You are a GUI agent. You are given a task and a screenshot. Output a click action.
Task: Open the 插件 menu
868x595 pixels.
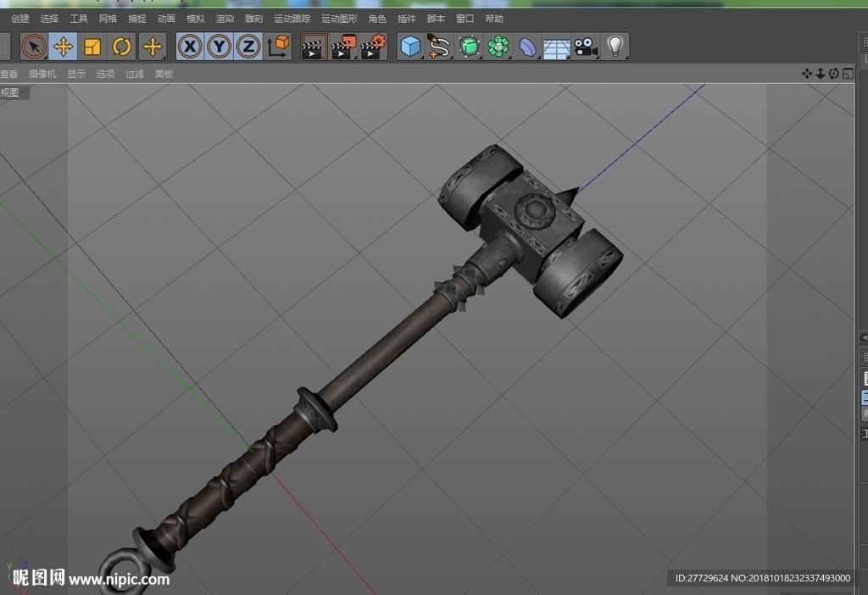tap(407, 19)
